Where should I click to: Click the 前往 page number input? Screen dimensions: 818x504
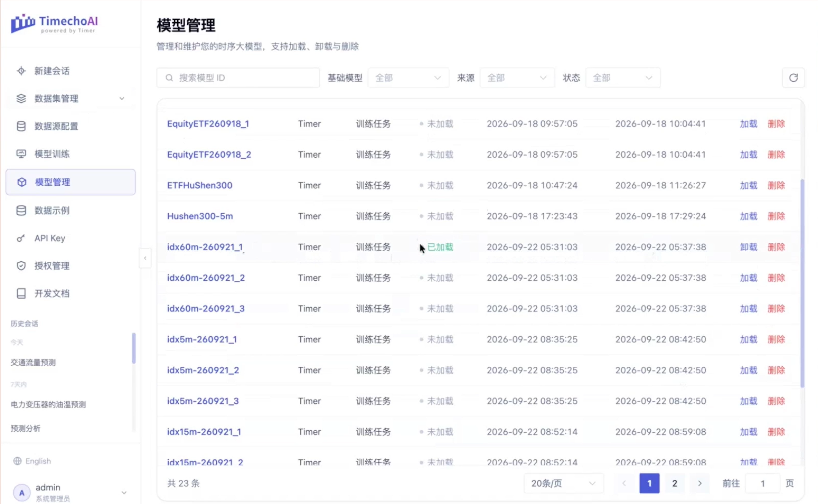pos(762,483)
